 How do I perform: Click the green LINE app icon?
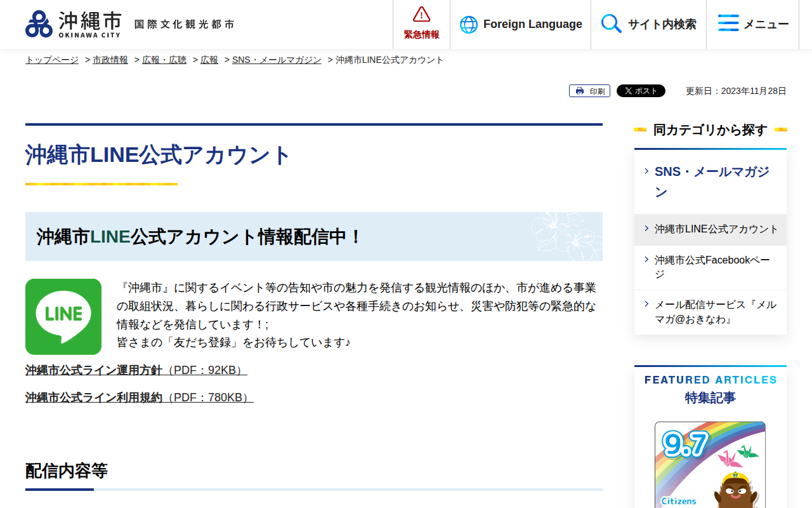tap(63, 317)
